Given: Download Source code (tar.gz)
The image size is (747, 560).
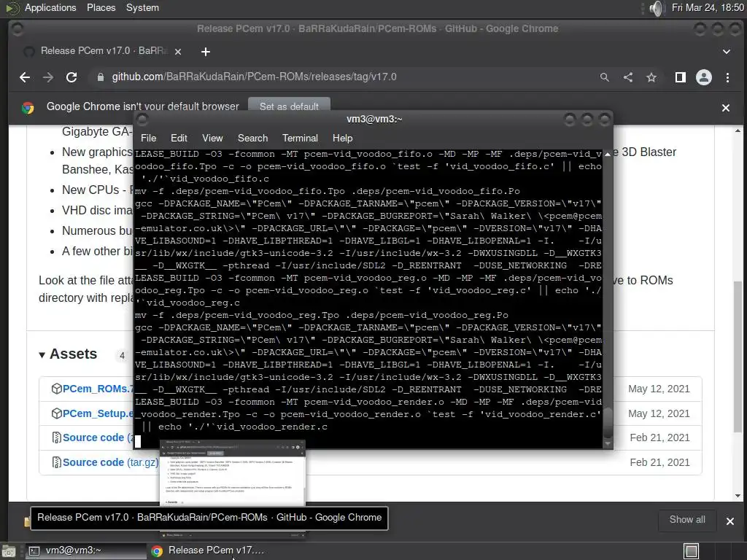Looking at the screenshot, I should coord(110,462).
